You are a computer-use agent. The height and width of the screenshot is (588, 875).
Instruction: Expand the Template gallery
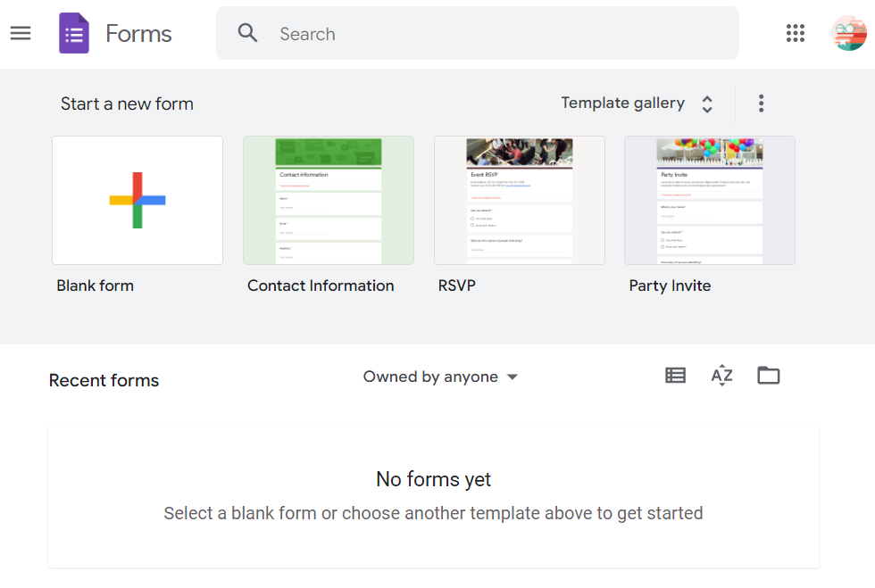622,104
